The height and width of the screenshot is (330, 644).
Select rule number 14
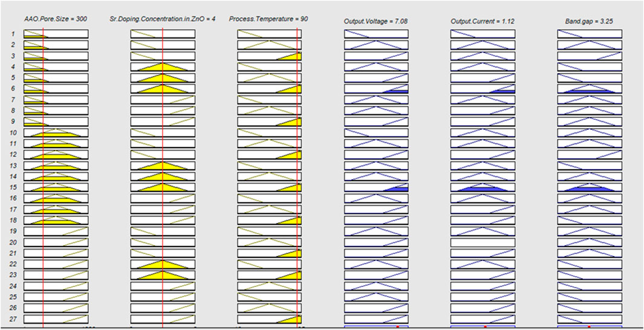[13, 176]
